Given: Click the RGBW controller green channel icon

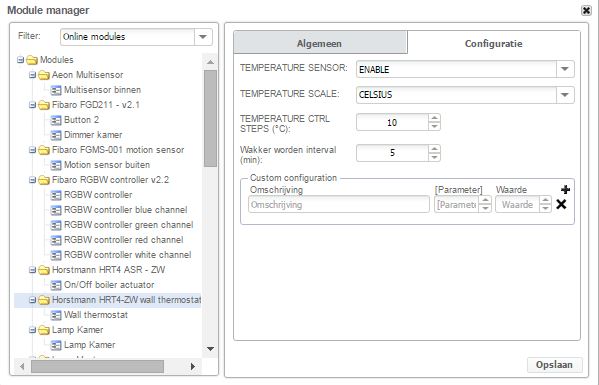Looking at the screenshot, I should 56,225.
